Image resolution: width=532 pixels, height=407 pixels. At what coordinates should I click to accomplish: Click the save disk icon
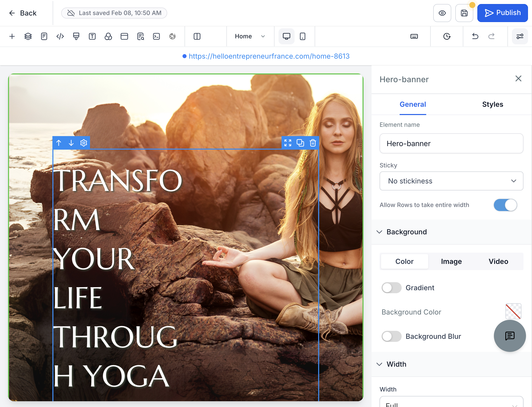coord(464,13)
